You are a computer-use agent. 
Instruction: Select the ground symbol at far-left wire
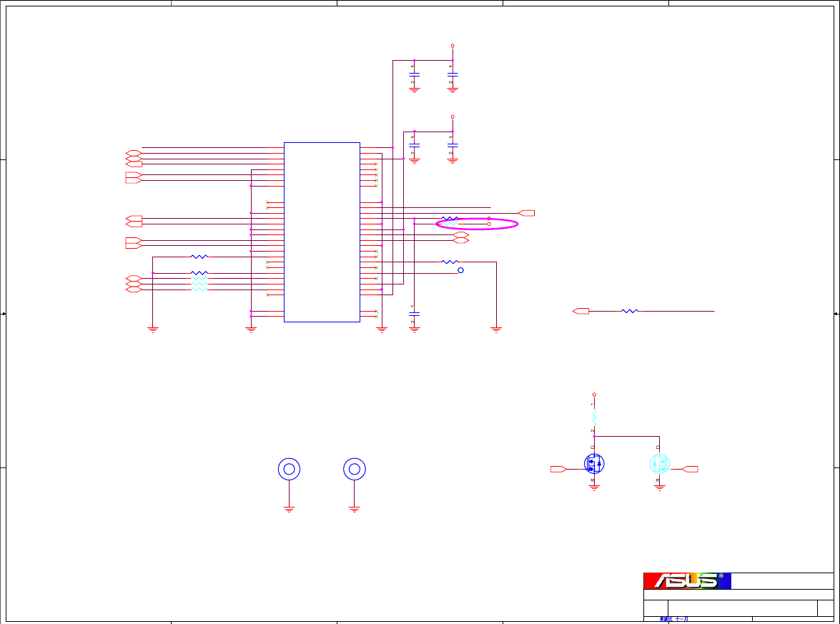[153, 330]
